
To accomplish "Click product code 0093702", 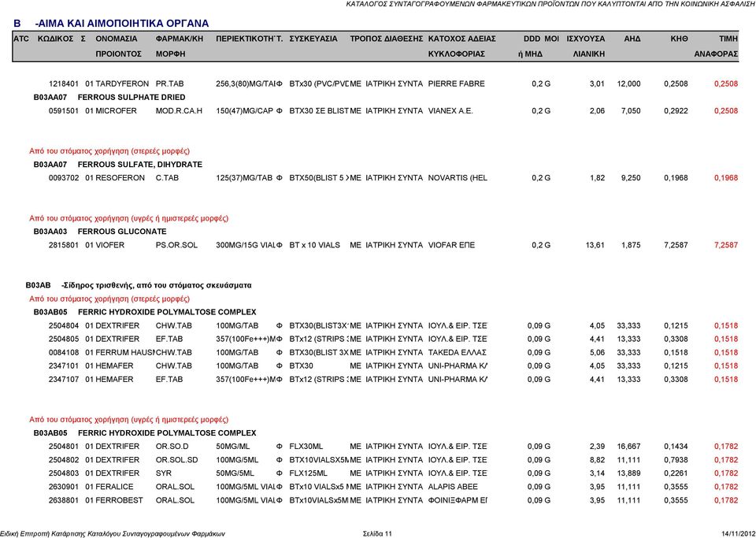I will point(63,178).
